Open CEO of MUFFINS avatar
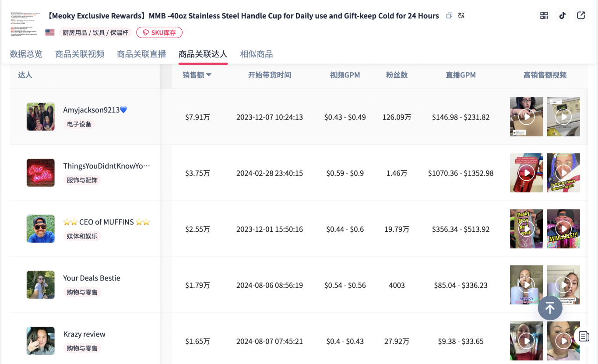This screenshot has width=598, height=364. pyautogui.click(x=41, y=229)
